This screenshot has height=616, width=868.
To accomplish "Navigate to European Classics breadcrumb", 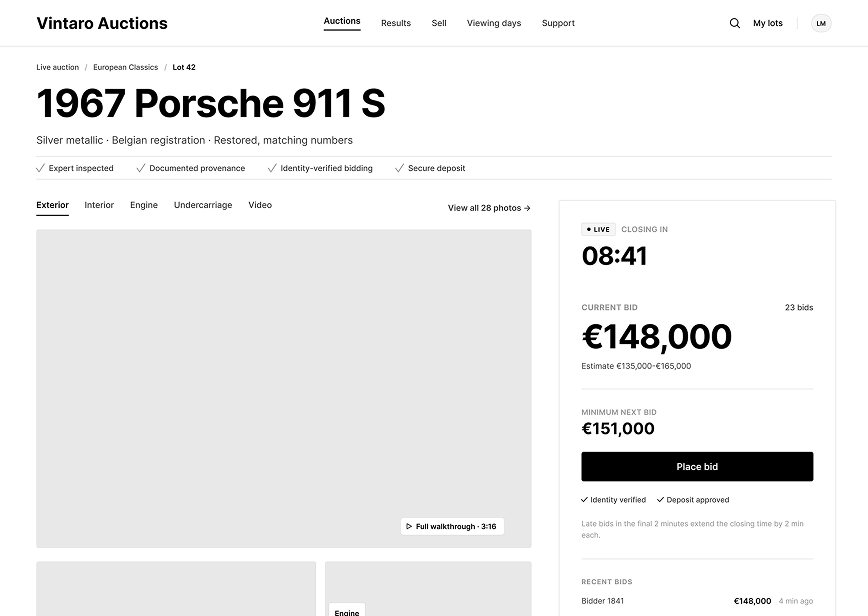I will click(126, 67).
